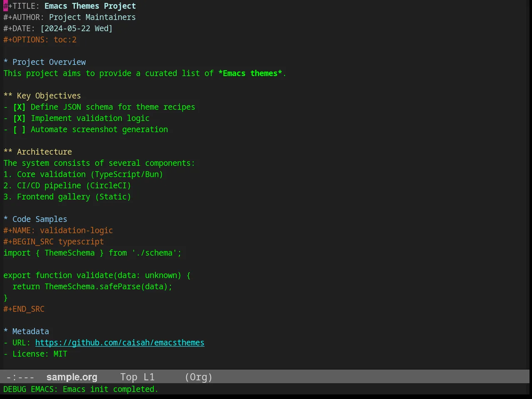Screen dimensions: 532x399
Task: Click the 'Top' position indicator in mode line
Action: (129, 377)
